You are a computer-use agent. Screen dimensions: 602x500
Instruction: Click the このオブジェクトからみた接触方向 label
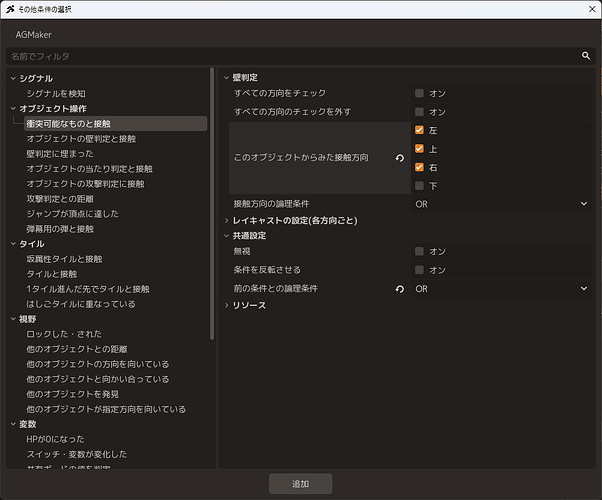(301, 157)
